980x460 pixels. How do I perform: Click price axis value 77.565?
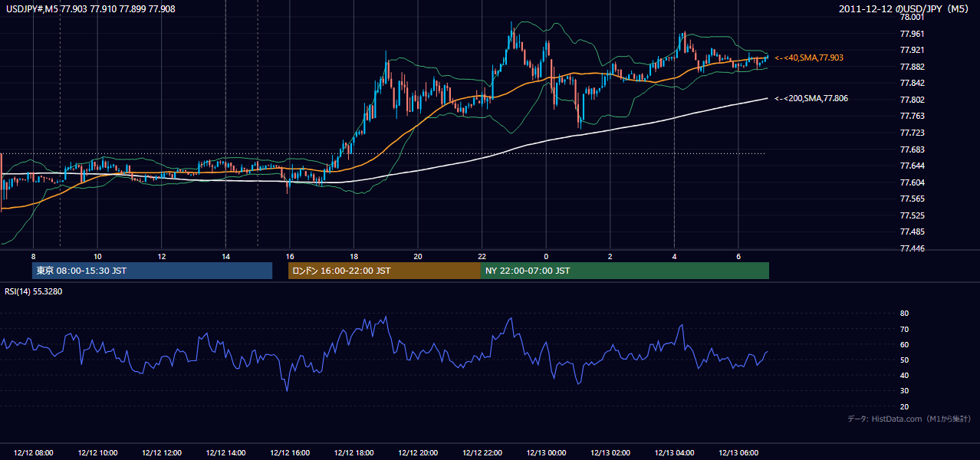coord(912,199)
